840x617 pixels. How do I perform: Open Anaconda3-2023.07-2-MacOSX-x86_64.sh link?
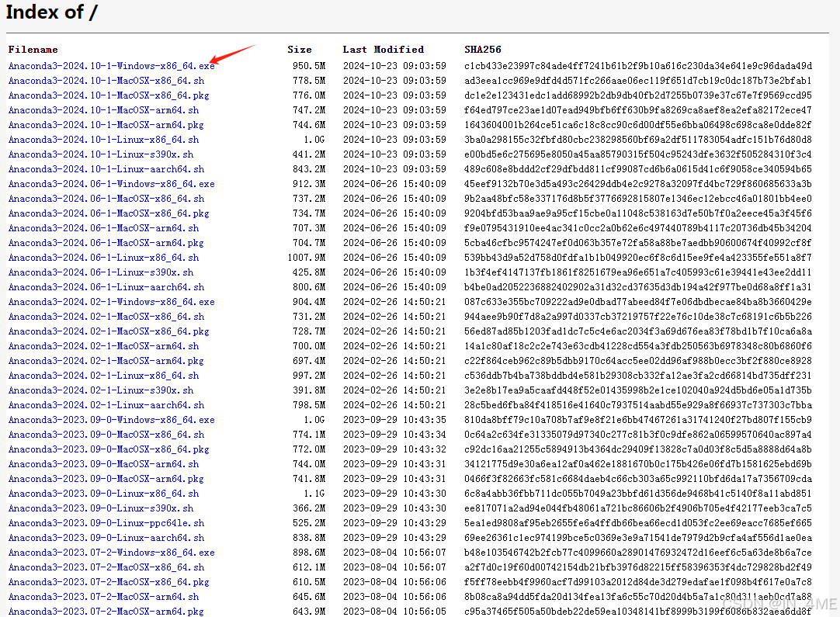coord(106,567)
